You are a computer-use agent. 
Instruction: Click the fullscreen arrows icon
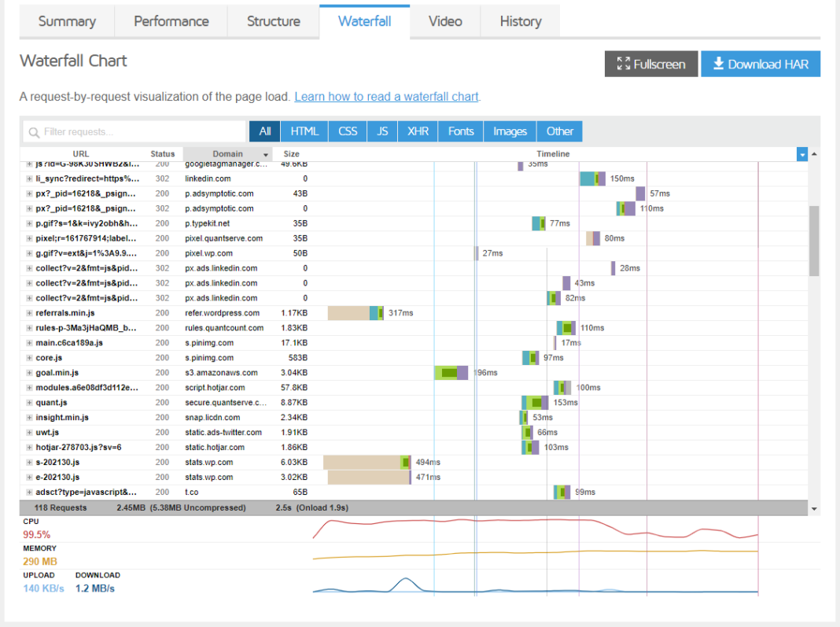(624, 64)
